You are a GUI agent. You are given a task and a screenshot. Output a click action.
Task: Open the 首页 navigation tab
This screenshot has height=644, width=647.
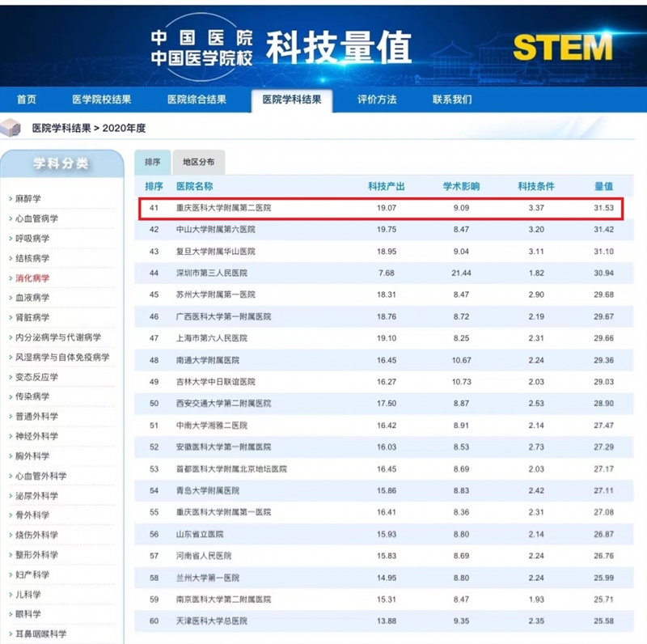point(27,100)
